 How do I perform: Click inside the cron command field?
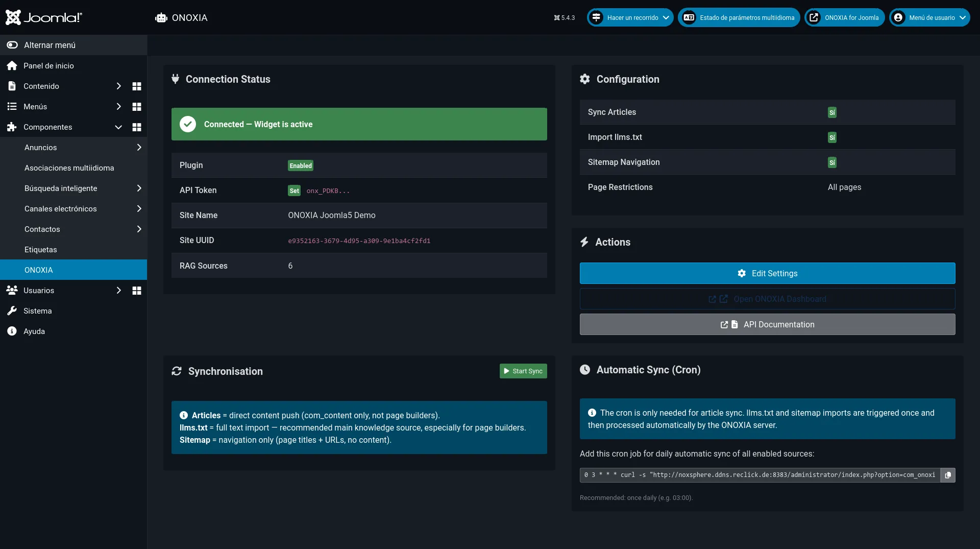[760, 475]
